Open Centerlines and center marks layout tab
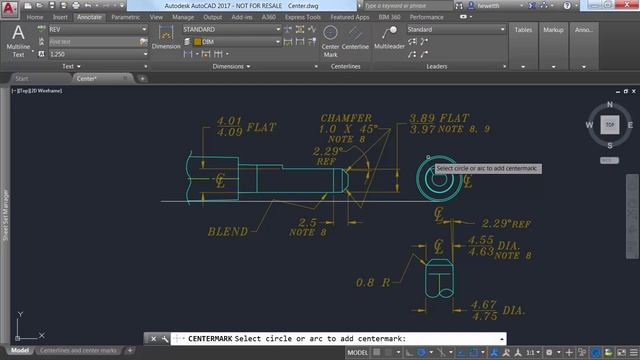Image resolution: width=640 pixels, height=360 pixels. pyautogui.click(x=78, y=351)
